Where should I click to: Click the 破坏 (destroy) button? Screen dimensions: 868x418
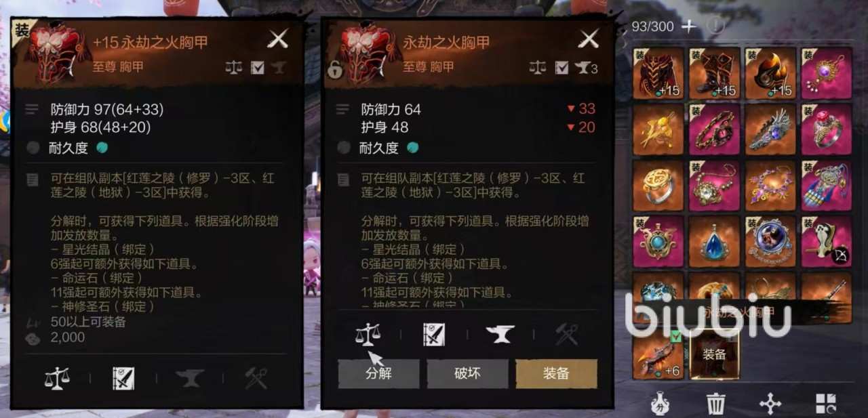pos(467,373)
